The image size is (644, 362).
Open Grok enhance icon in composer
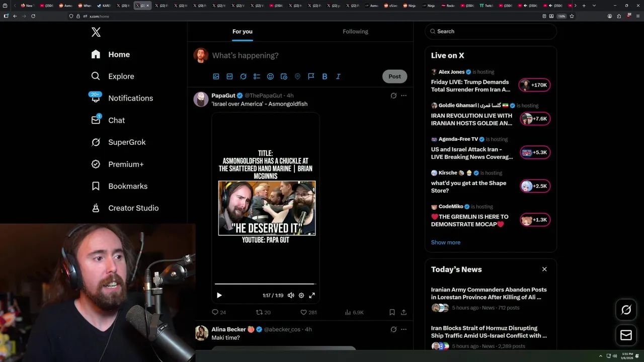coord(243,76)
